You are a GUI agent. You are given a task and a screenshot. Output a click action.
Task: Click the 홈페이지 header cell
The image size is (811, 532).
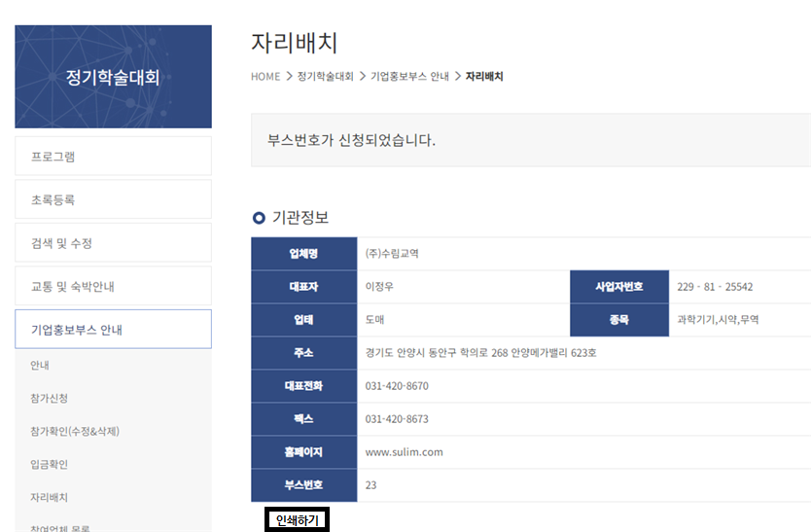304,452
